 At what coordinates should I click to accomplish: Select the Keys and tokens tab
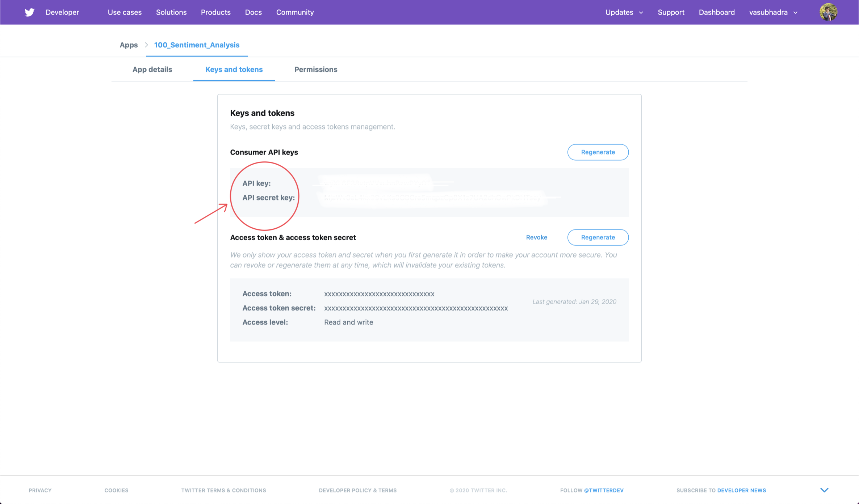pos(234,69)
